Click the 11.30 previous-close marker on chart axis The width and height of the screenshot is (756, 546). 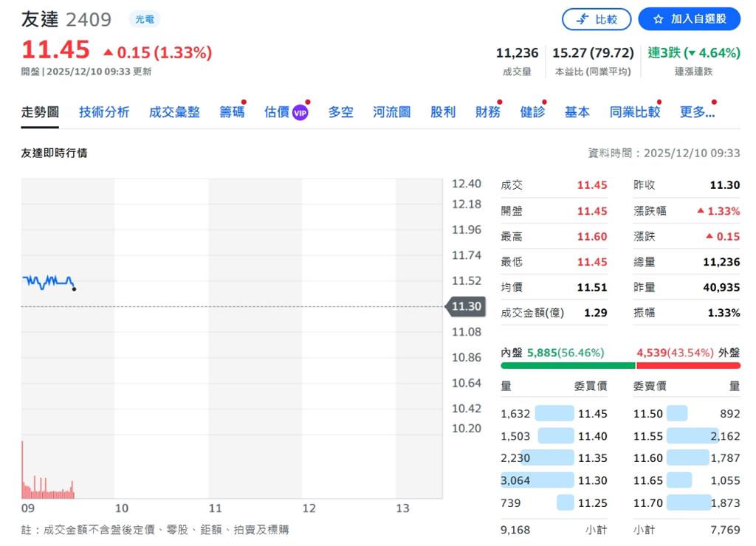pos(466,306)
